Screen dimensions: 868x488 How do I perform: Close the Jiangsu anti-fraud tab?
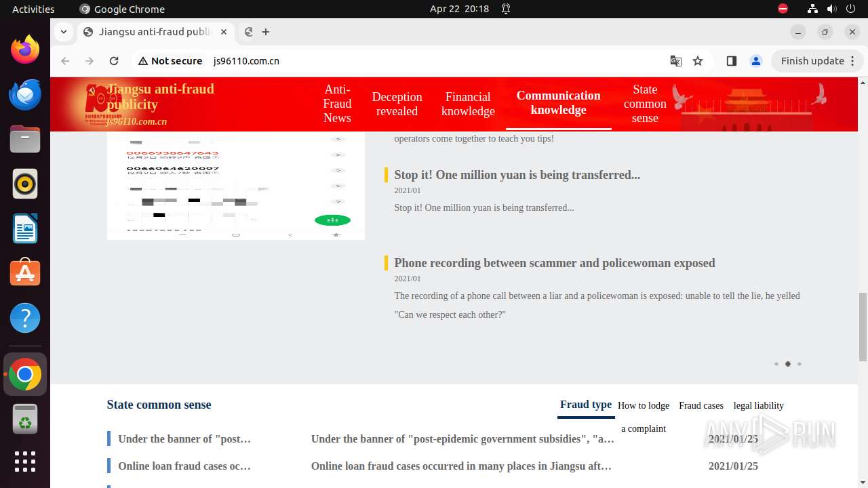[x=224, y=32]
